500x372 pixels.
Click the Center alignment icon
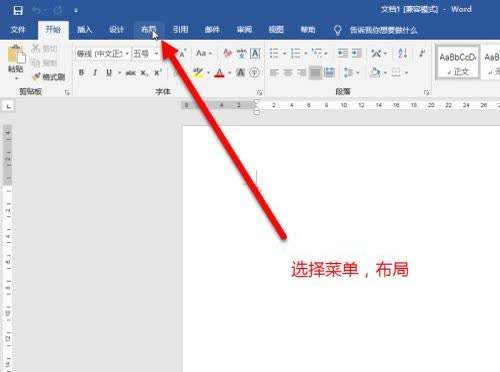pyautogui.click(x=288, y=73)
